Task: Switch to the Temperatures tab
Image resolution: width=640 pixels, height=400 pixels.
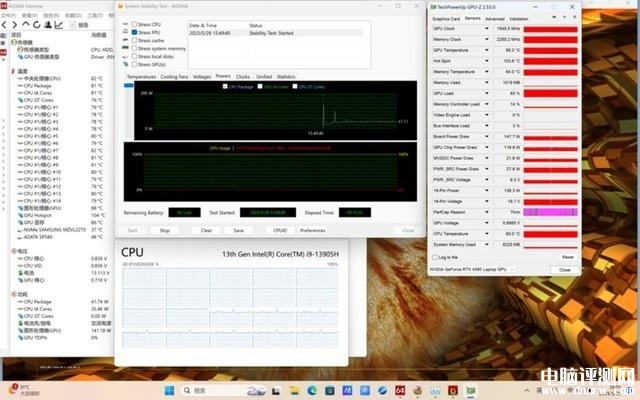Action: [x=141, y=77]
